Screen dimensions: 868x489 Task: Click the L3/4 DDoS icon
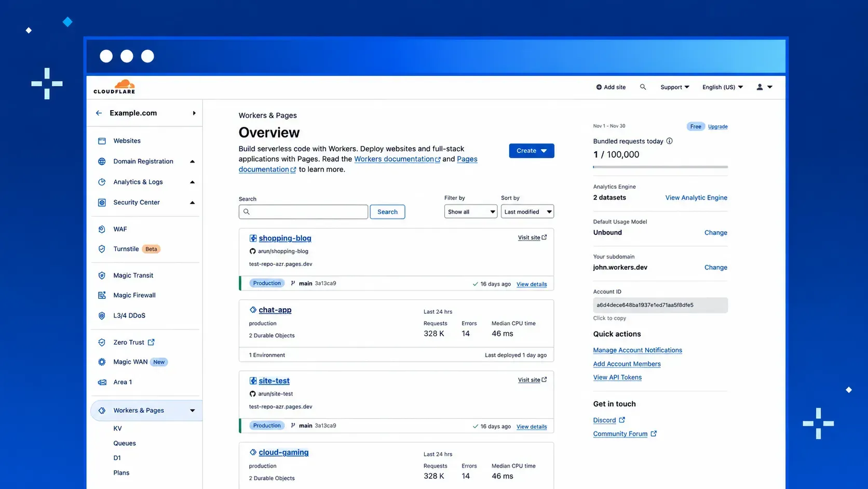click(x=102, y=315)
